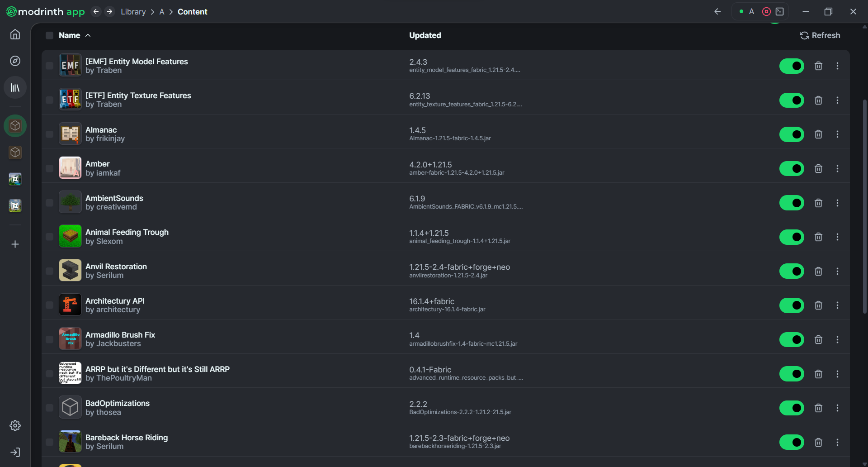Open more options for Entity Texture Features
This screenshot has height=467, width=868.
tap(837, 100)
